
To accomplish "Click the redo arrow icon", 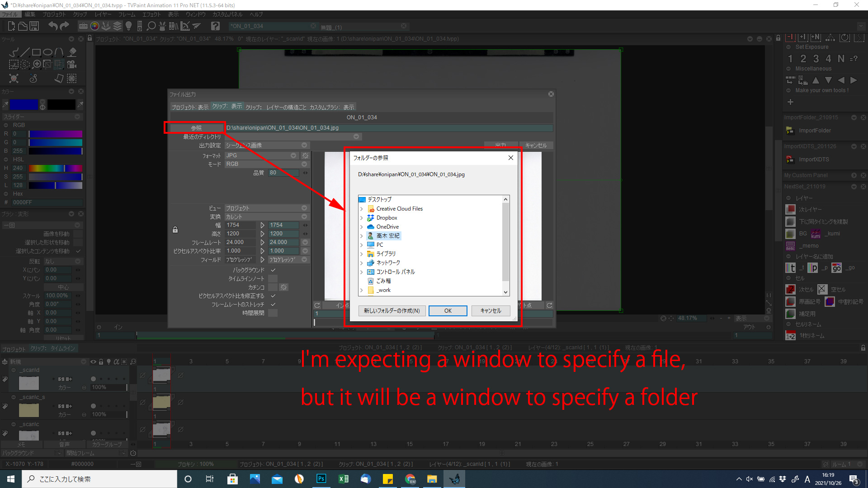I will (65, 26).
